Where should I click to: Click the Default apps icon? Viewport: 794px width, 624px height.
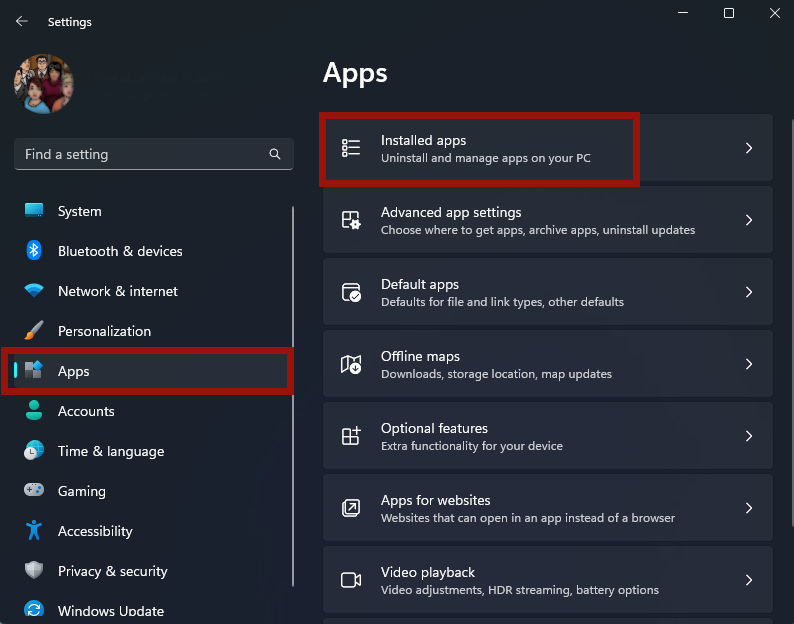click(x=351, y=292)
